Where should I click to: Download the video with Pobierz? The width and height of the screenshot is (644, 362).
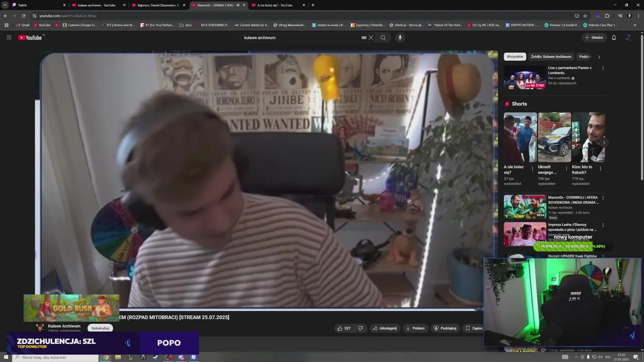(x=415, y=328)
